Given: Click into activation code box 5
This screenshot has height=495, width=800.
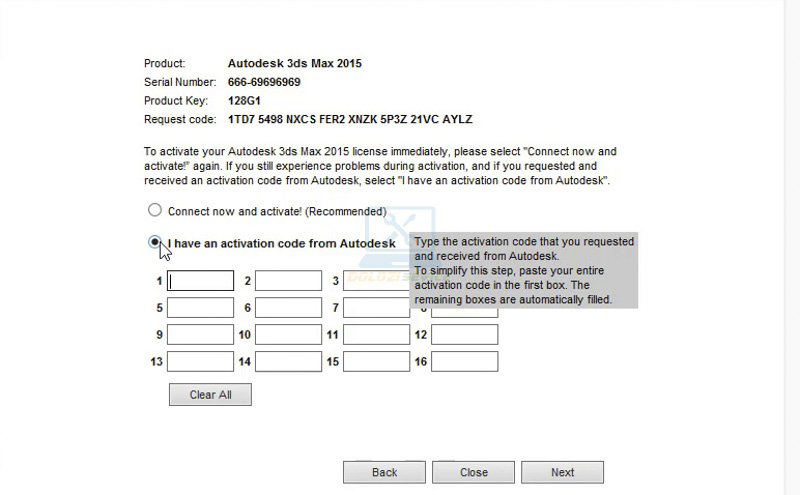Looking at the screenshot, I should click(200, 308).
